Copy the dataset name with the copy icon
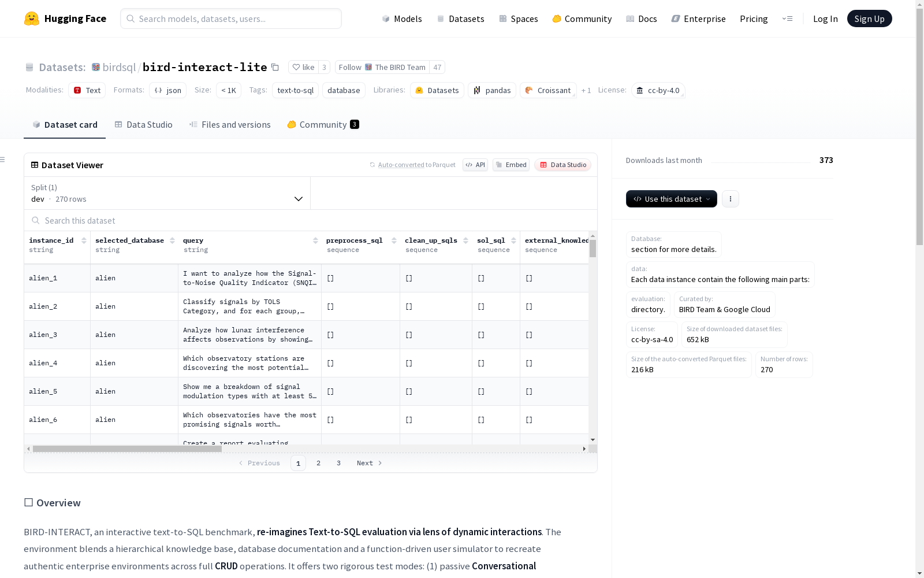 click(275, 68)
